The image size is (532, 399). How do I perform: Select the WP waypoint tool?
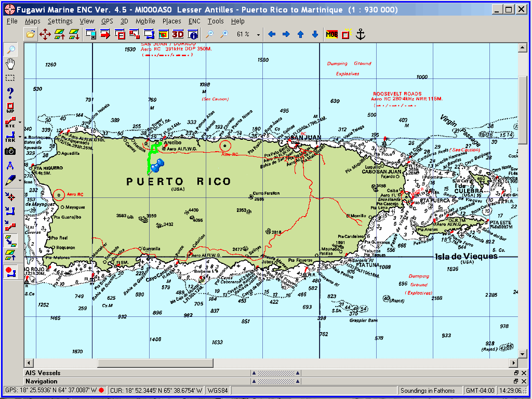click(x=10, y=108)
